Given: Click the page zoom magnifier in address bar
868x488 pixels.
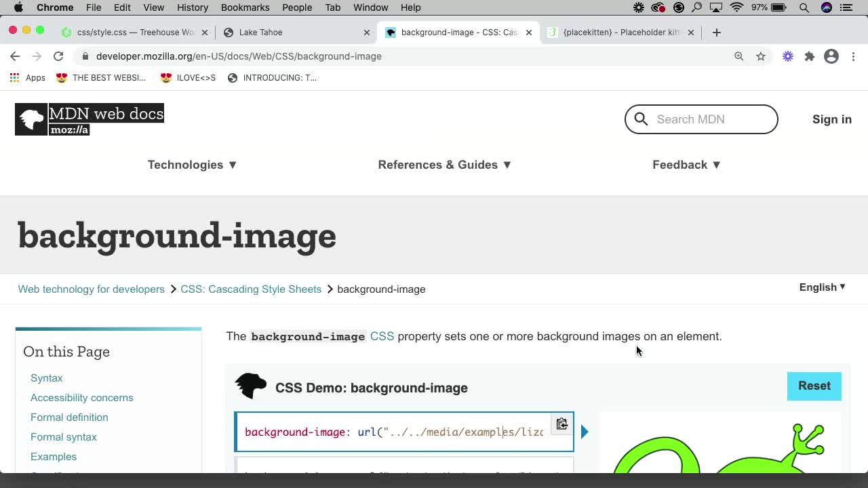Looking at the screenshot, I should click(x=739, y=56).
